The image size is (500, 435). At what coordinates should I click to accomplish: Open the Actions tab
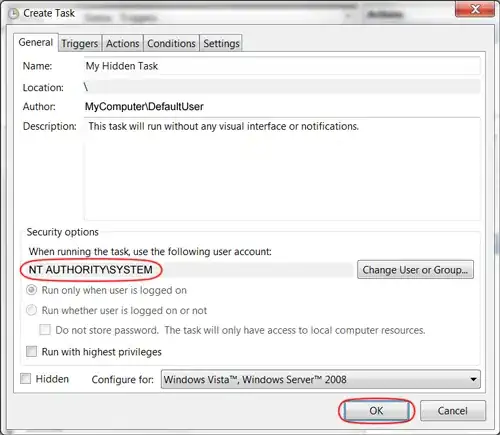click(x=123, y=43)
